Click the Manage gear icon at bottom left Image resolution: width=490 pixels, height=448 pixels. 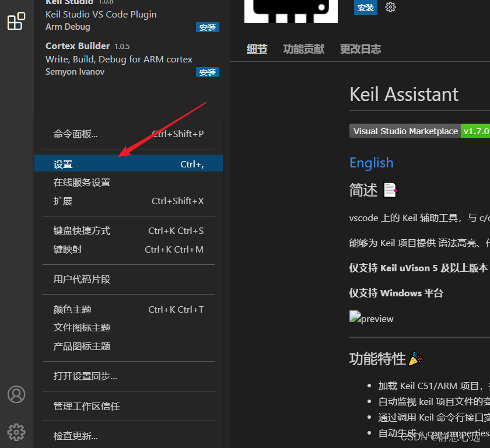click(x=16, y=432)
